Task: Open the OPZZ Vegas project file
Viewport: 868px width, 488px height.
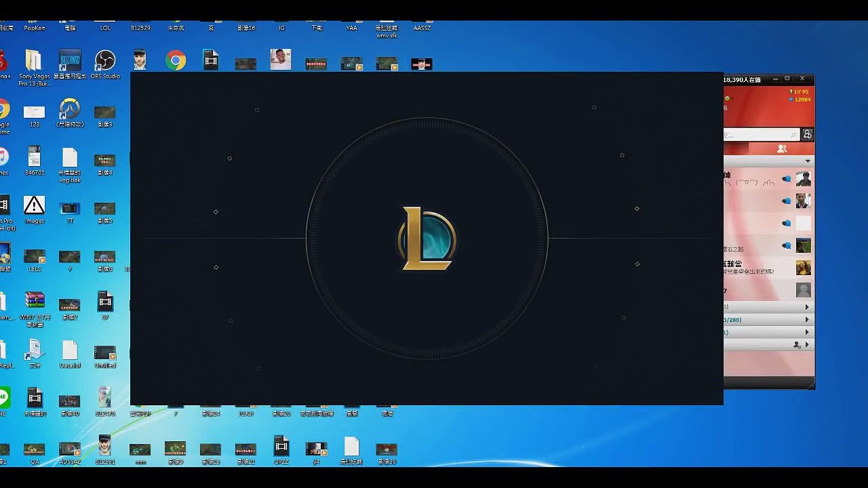Action: pyautogui.click(x=281, y=450)
